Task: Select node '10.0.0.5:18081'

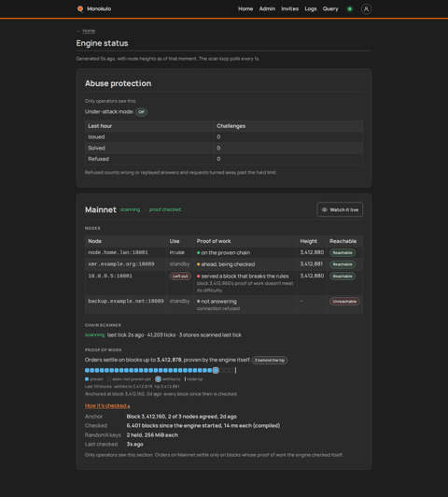Action: point(110,276)
